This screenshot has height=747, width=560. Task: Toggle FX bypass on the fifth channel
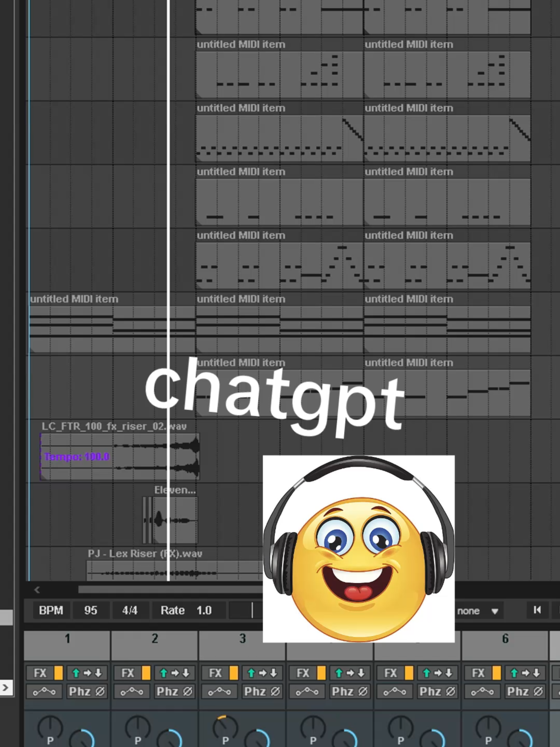coord(409,673)
